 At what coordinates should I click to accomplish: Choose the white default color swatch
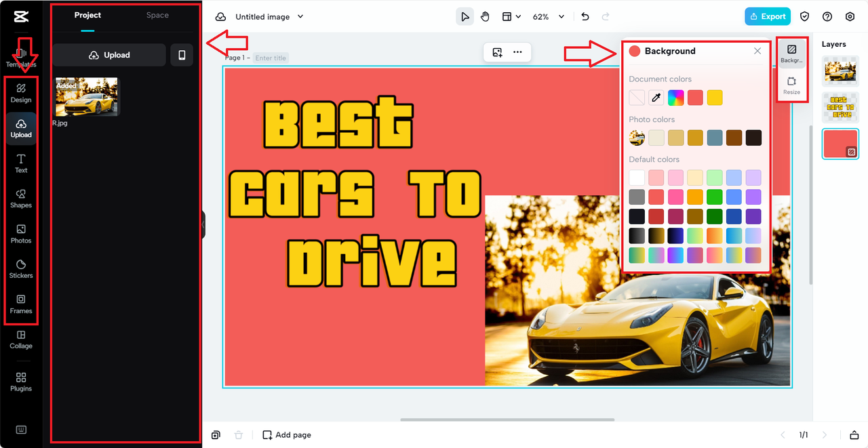(x=637, y=178)
